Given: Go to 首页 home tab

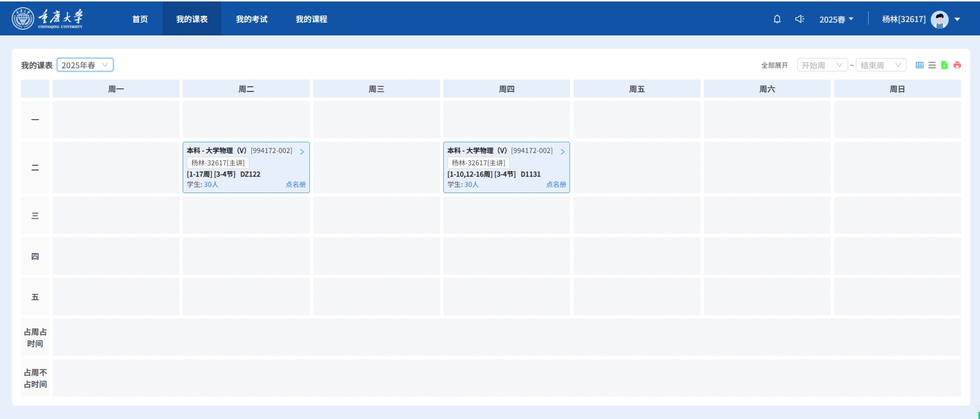Looking at the screenshot, I should (140, 19).
